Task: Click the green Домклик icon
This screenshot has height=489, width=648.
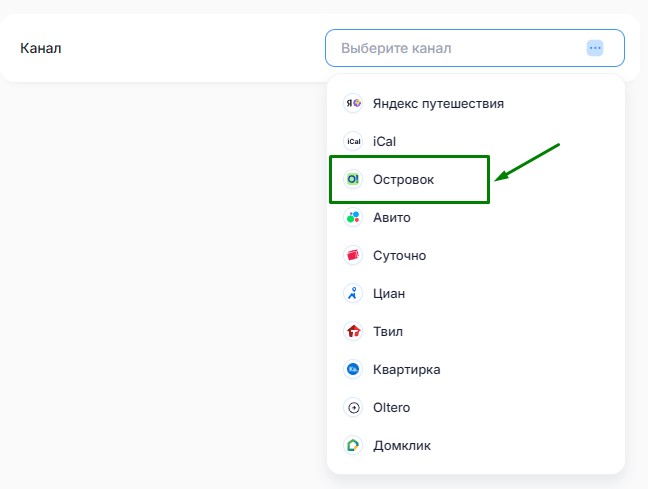Action: coord(352,445)
